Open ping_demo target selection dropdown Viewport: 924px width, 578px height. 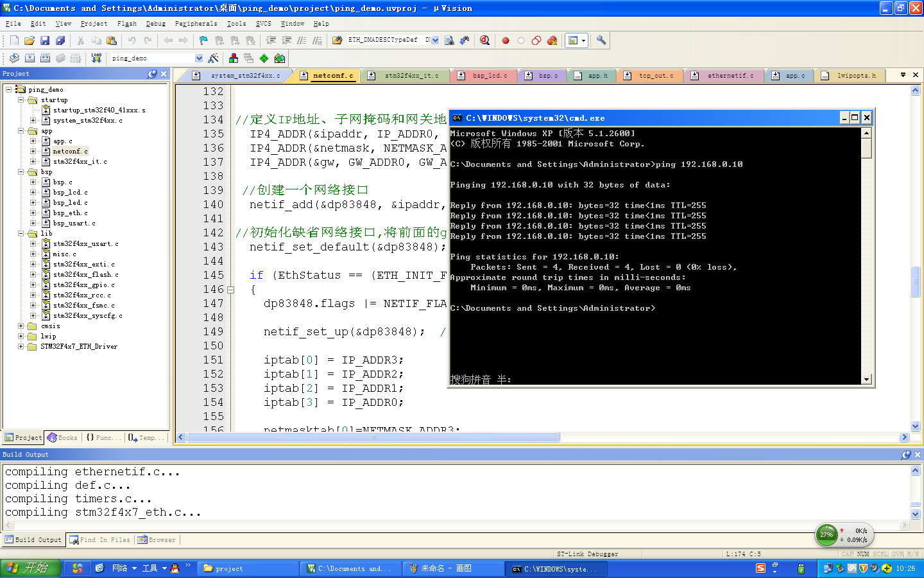pos(199,58)
